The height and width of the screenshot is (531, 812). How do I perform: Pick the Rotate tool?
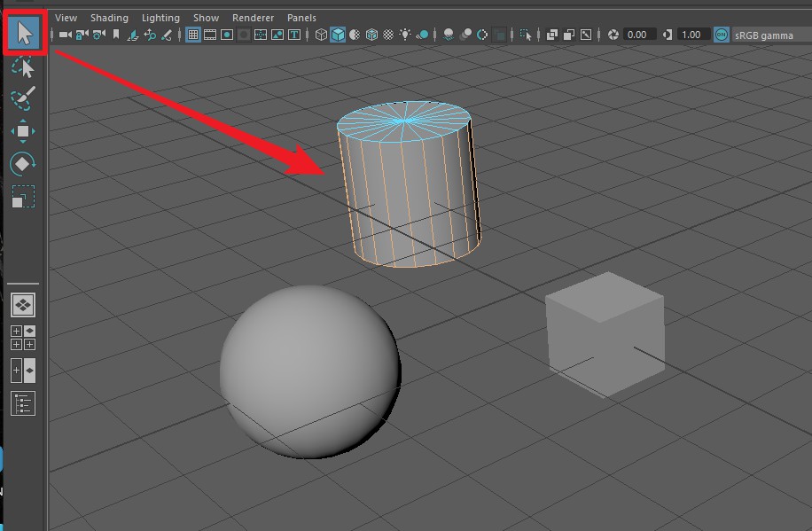(23, 163)
